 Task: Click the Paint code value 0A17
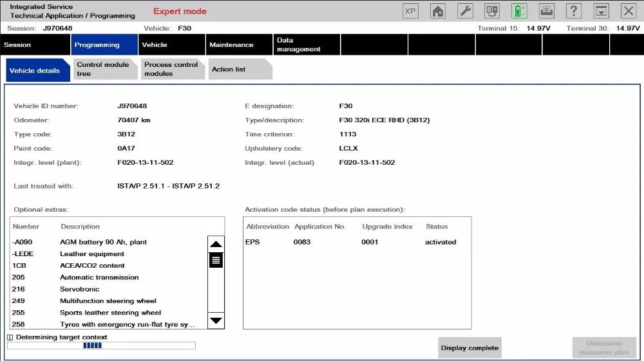(x=126, y=149)
